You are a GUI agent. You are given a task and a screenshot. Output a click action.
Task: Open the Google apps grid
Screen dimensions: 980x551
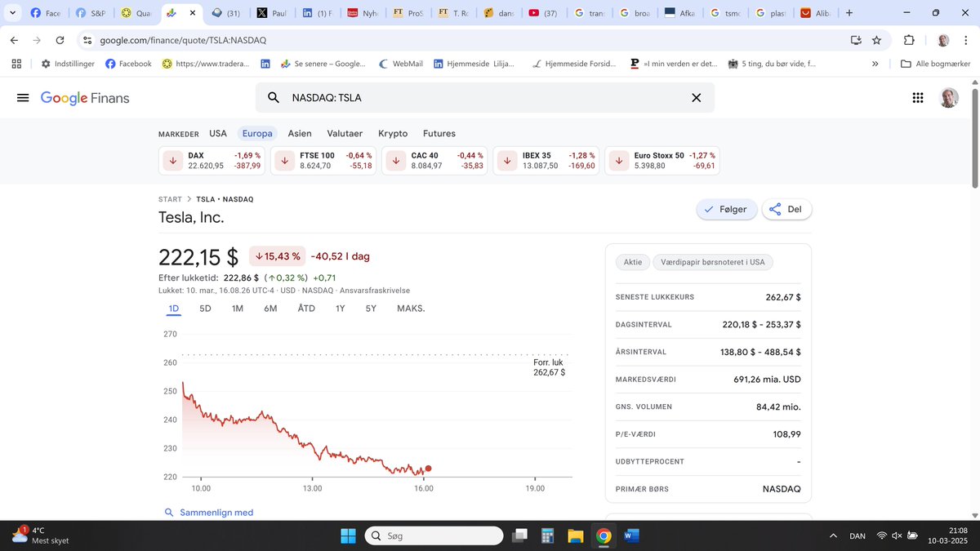click(x=917, y=98)
